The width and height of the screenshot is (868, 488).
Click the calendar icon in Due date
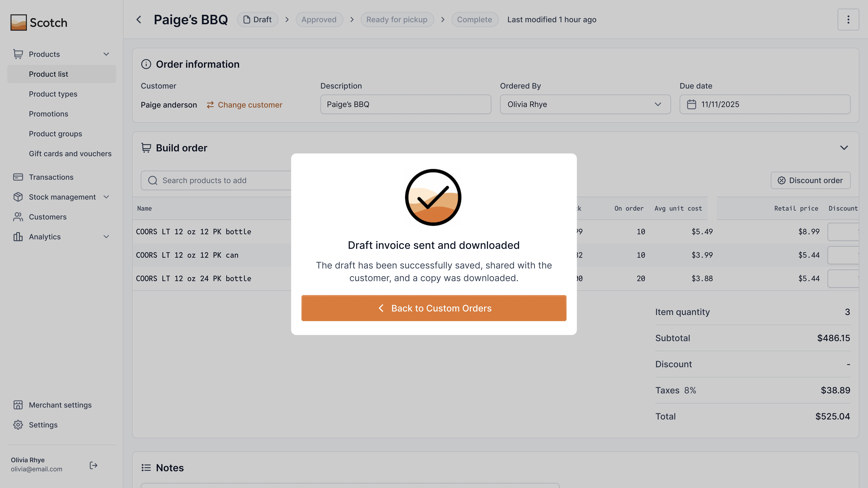(x=691, y=104)
